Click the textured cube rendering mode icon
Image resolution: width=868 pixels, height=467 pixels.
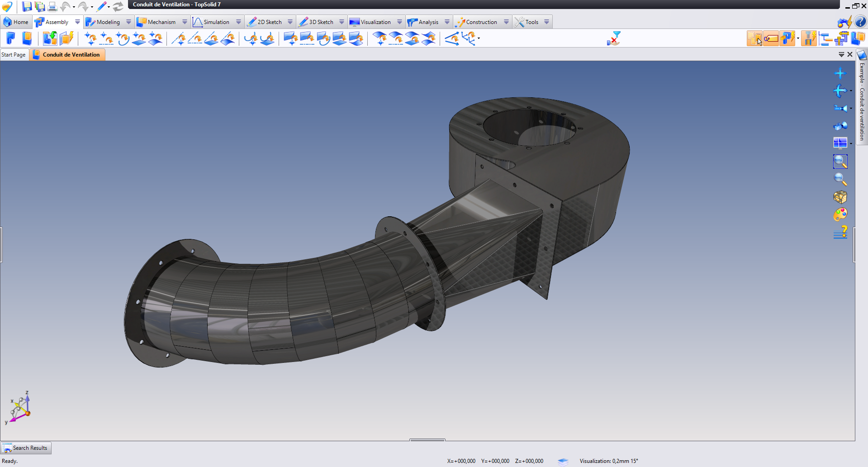840,197
